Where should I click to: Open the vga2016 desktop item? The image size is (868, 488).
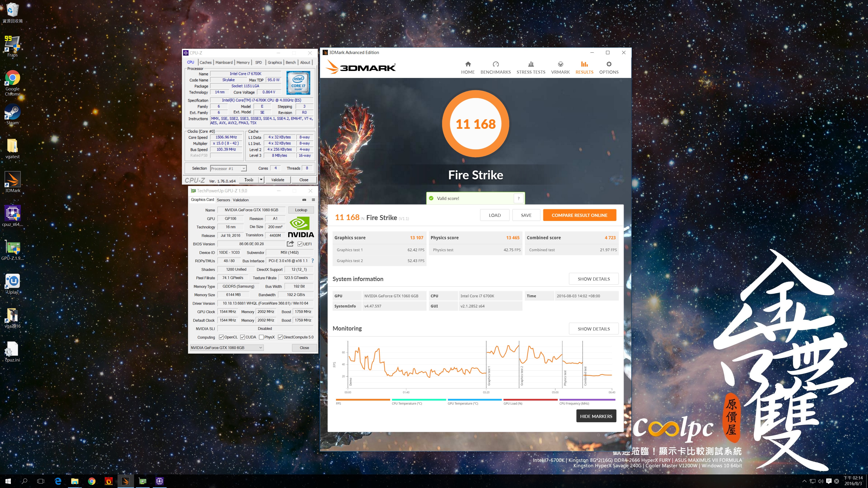point(12,318)
